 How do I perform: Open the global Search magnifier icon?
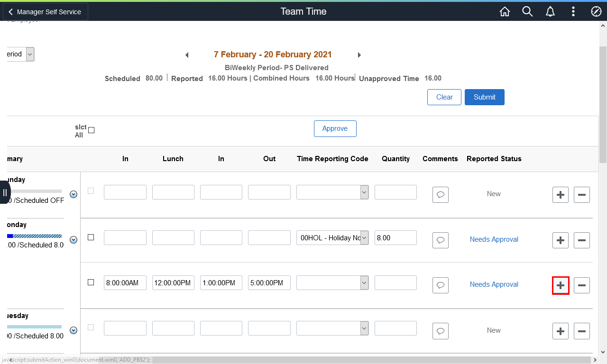click(528, 11)
